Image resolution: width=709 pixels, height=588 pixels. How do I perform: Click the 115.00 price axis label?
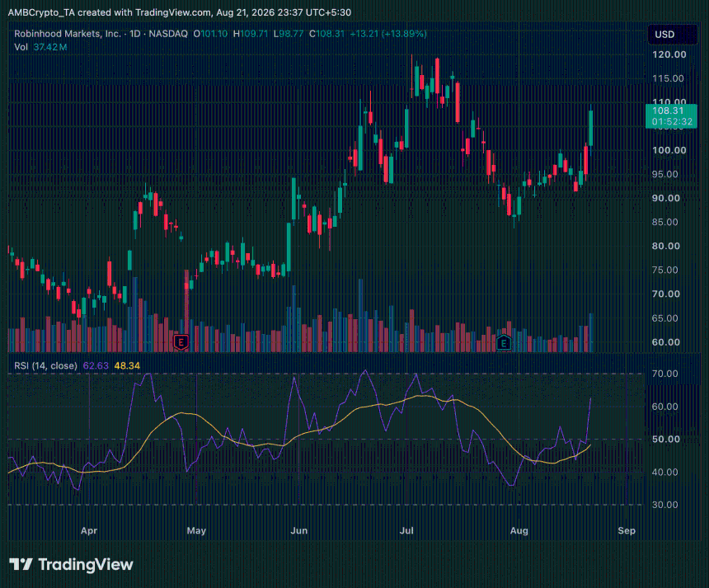pos(668,78)
